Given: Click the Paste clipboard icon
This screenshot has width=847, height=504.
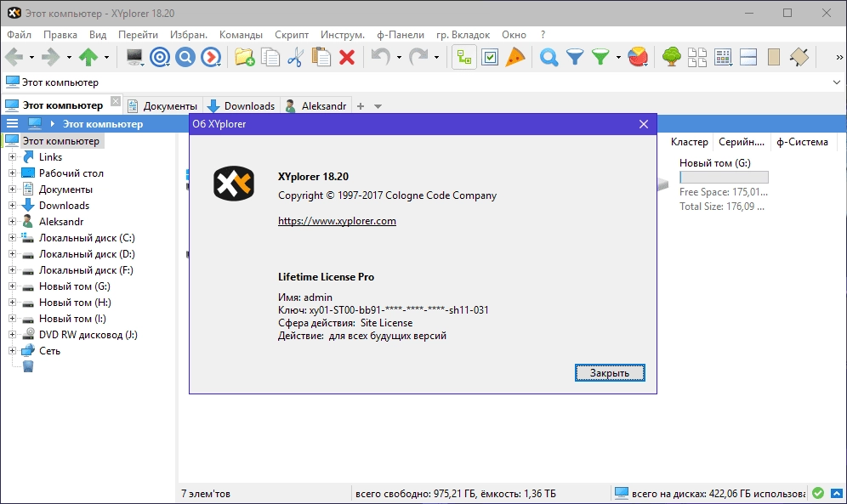Looking at the screenshot, I should tap(321, 57).
